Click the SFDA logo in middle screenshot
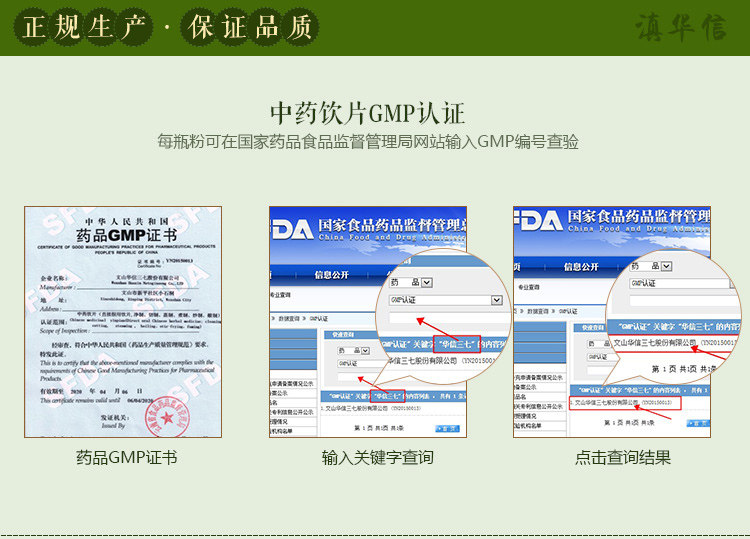Image resolution: width=750 pixels, height=539 pixels. (x=292, y=231)
